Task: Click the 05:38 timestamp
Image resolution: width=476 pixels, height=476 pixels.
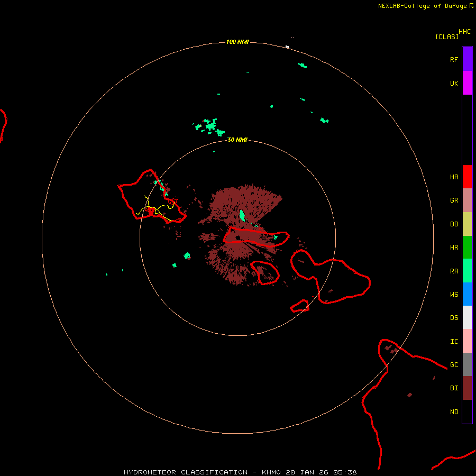Action: pyautogui.click(x=344, y=472)
